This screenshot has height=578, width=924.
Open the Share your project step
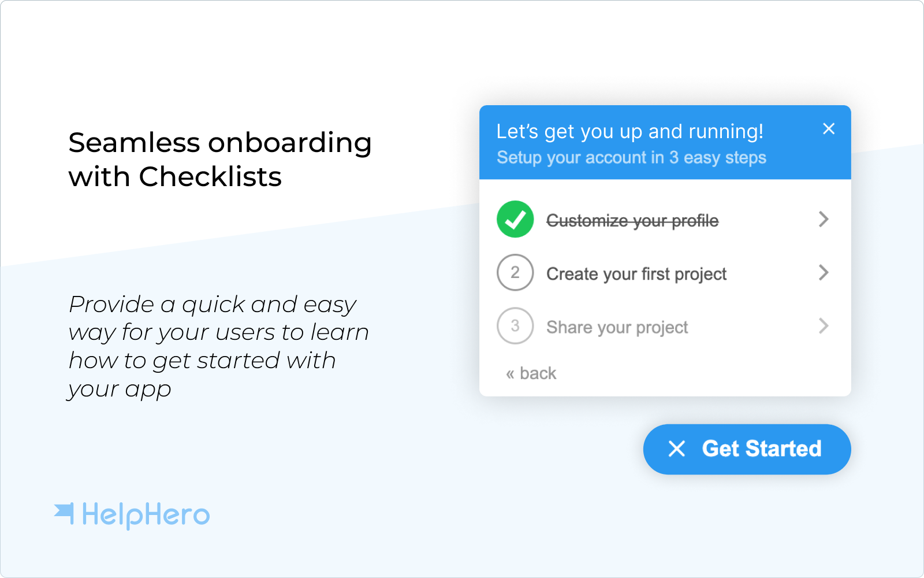pos(617,328)
